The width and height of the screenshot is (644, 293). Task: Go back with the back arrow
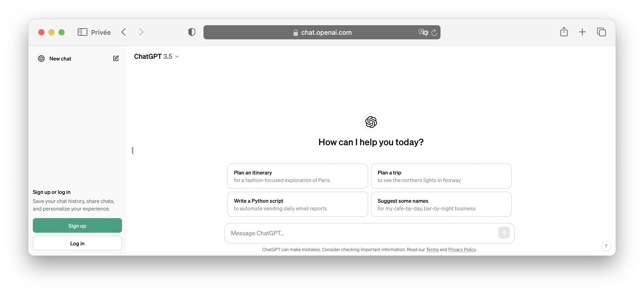tap(124, 32)
